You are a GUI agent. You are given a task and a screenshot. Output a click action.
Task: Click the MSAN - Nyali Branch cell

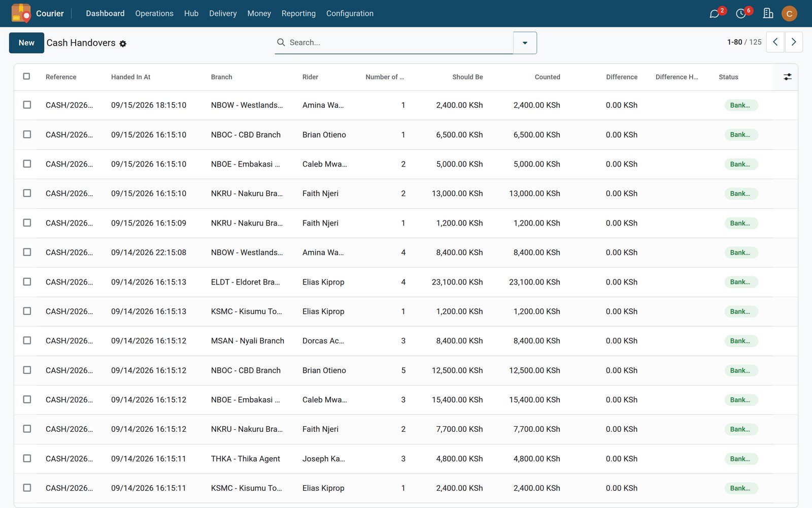pyautogui.click(x=248, y=341)
